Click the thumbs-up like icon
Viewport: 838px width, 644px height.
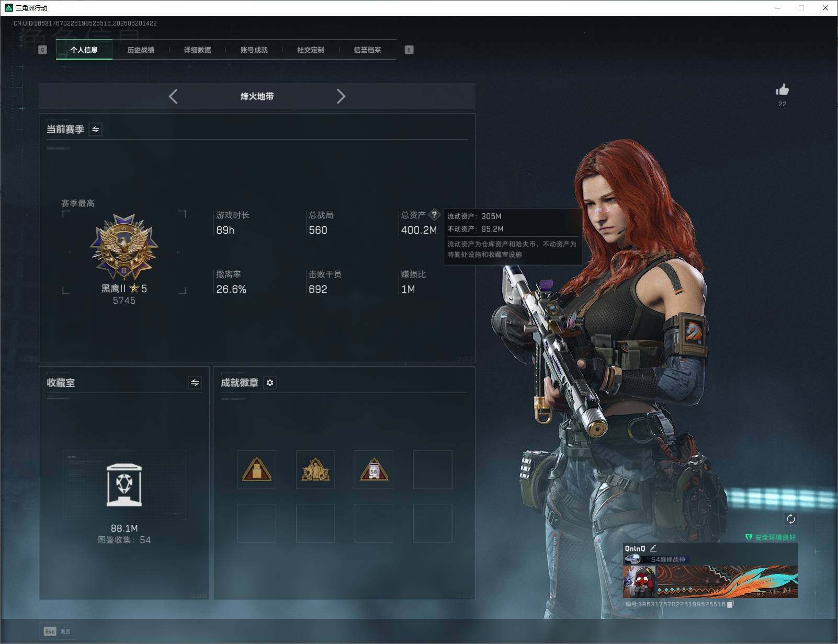tap(783, 89)
